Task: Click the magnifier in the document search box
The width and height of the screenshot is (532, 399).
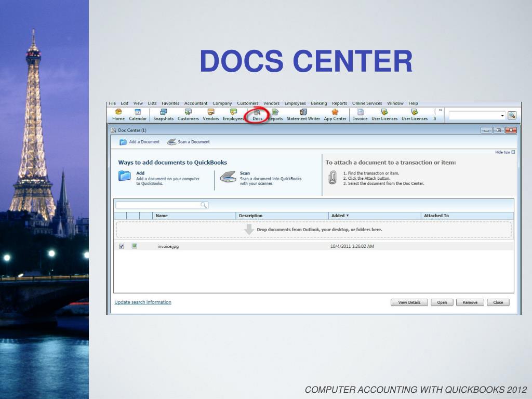Action: click(204, 205)
